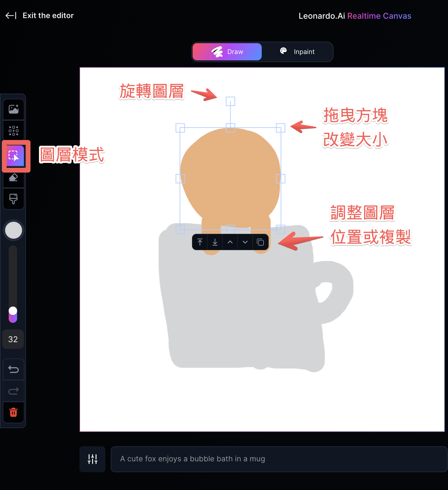Choose the paint brush tool

(x=14, y=199)
